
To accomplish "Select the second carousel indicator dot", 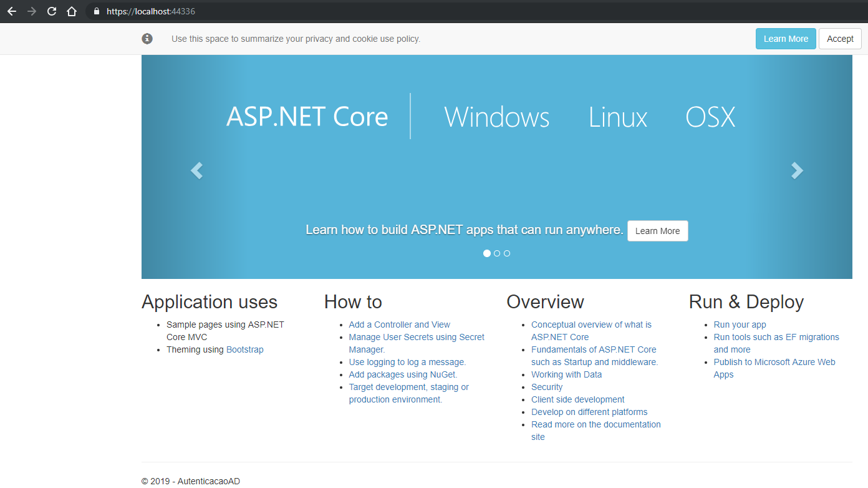I will click(497, 253).
